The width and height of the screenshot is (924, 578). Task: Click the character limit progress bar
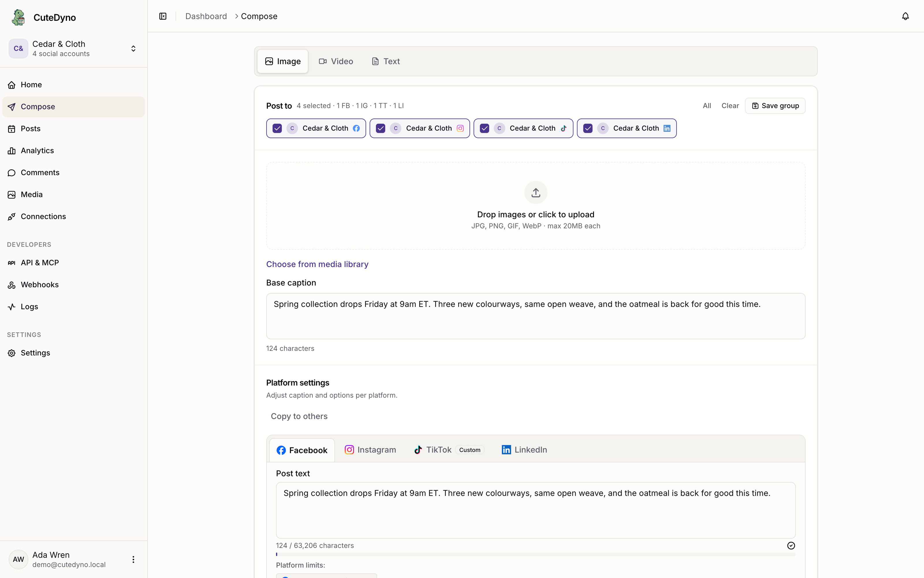[x=536, y=554]
